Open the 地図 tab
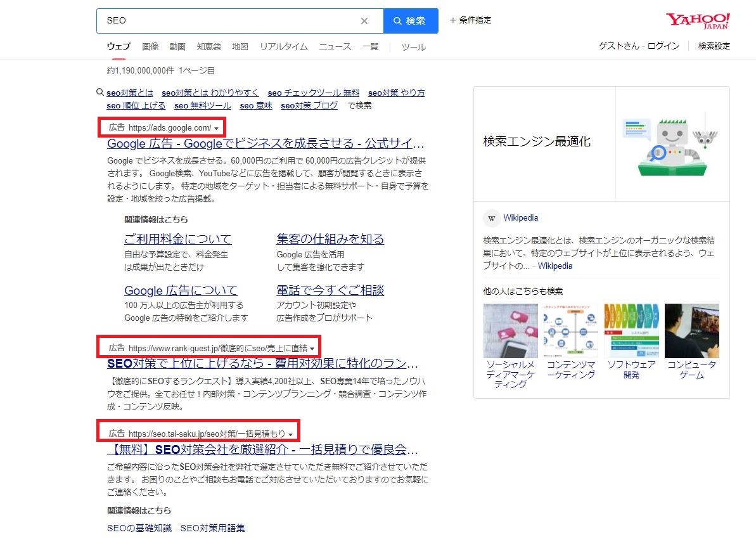 (240, 47)
